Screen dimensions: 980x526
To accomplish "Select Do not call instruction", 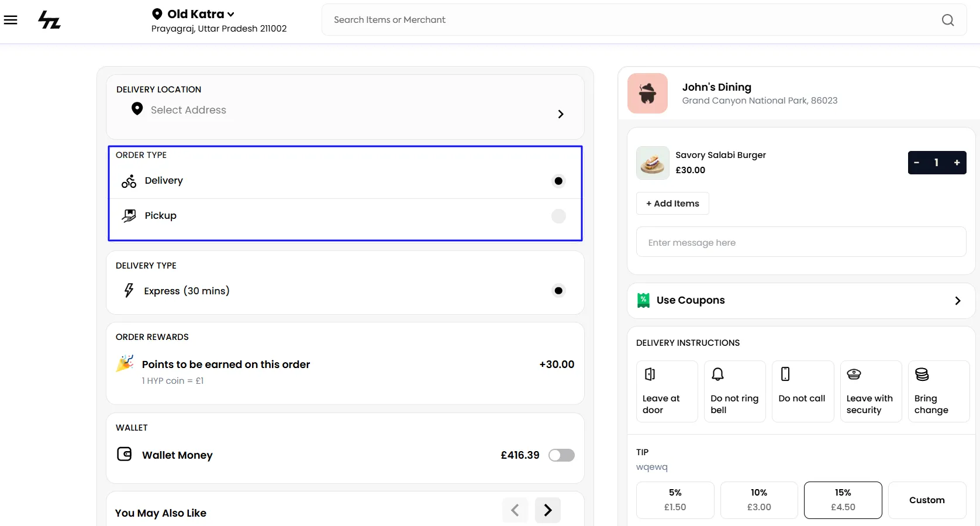I will pos(803,391).
